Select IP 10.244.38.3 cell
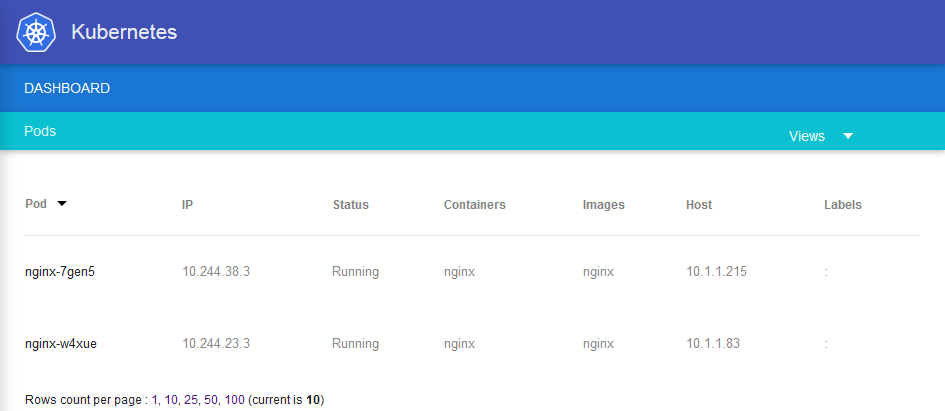This screenshot has width=945, height=411. click(x=216, y=272)
